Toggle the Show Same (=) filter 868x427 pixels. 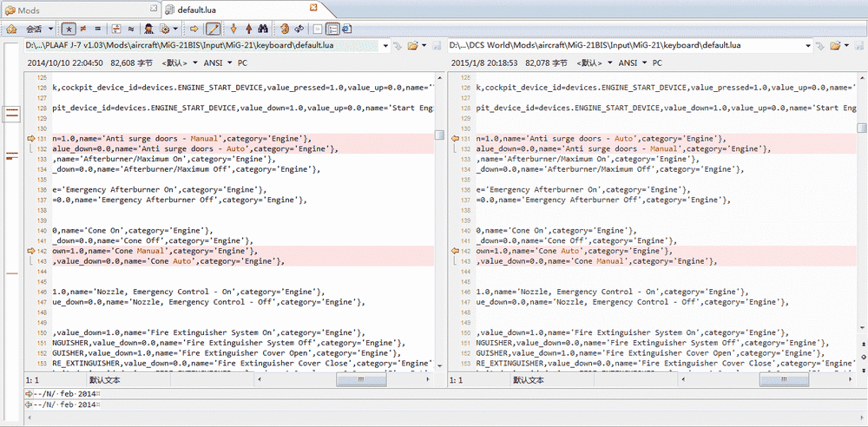[97, 29]
